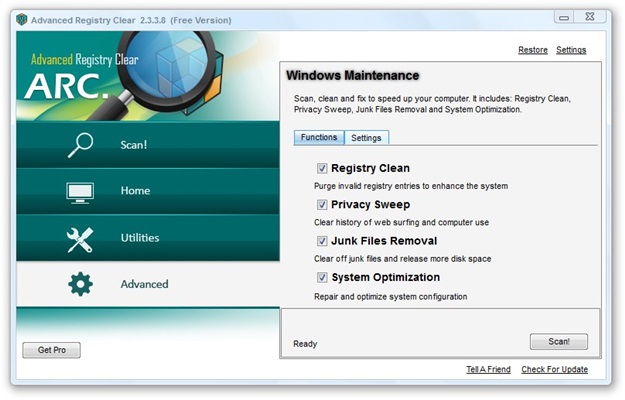Image resolution: width=625 pixels, height=400 pixels.
Task: Toggle the Junk Files Removal checkbox
Action: tap(322, 241)
